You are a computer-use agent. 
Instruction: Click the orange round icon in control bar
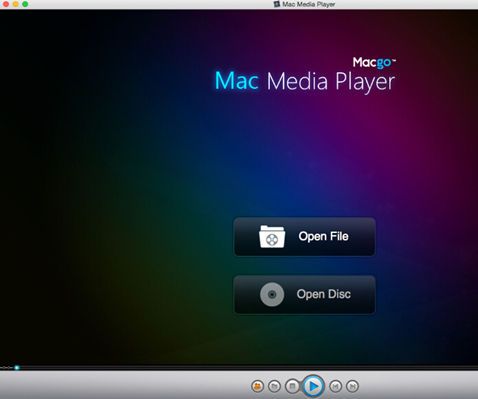(x=257, y=386)
